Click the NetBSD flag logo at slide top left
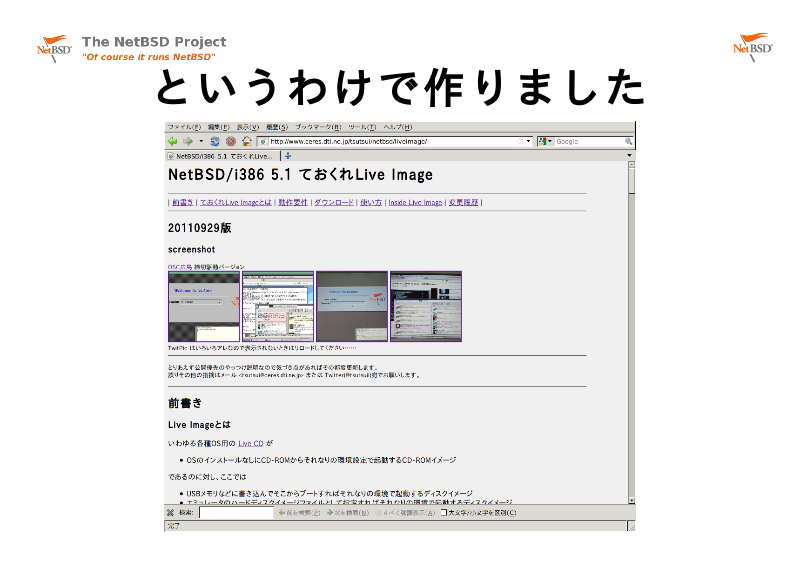 54,48
